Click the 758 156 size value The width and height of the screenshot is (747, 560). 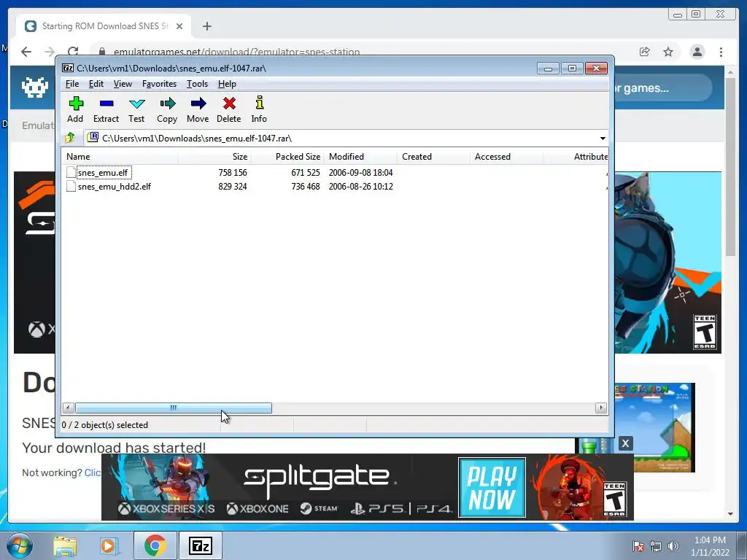(x=233, y=172)
